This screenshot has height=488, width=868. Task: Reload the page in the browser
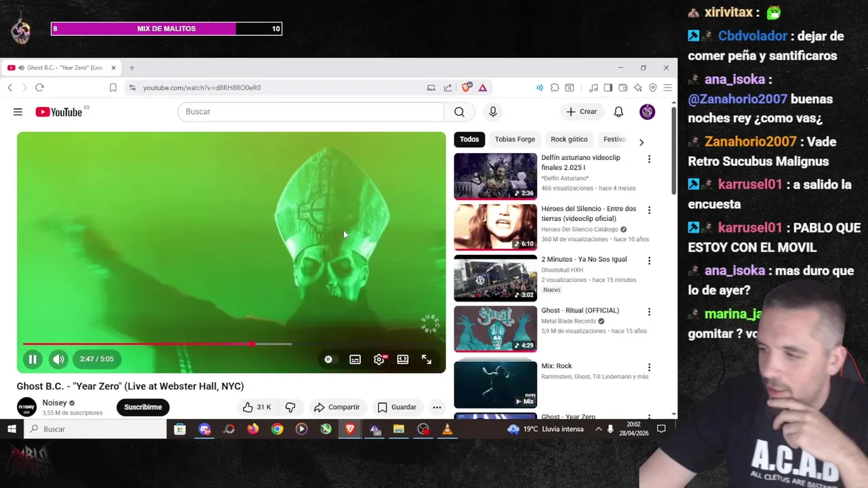(x=39, y=87)
